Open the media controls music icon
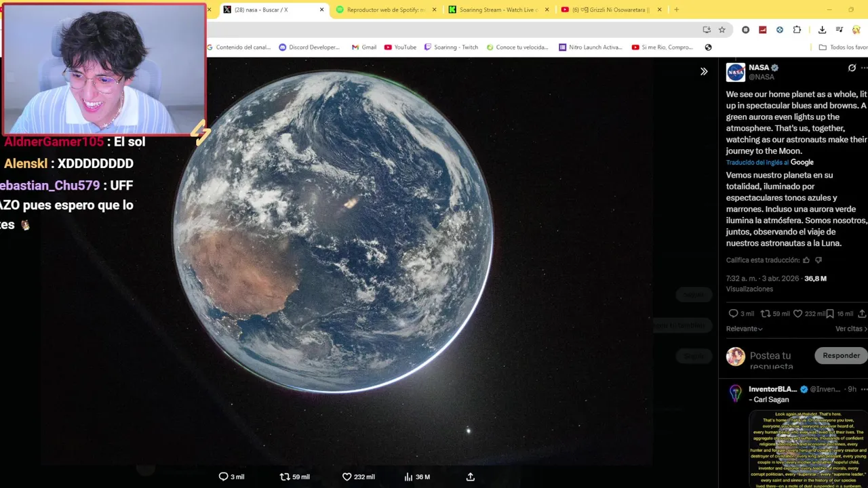This screenshot has height=488, width=868. [x=839, y=30]
